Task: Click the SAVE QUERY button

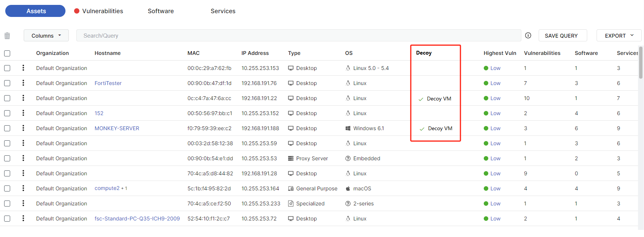Action: pyautogui.click(x=561, y=36)
